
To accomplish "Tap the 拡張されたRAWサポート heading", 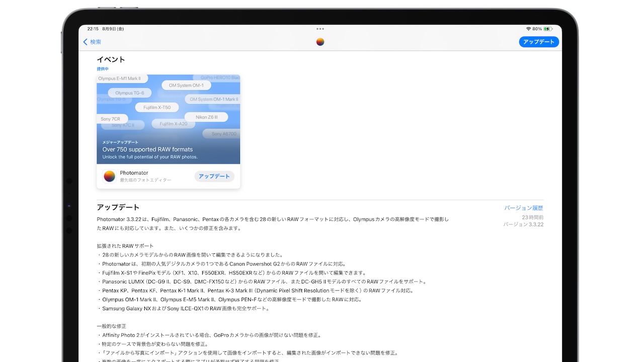I will pos(125,246).
